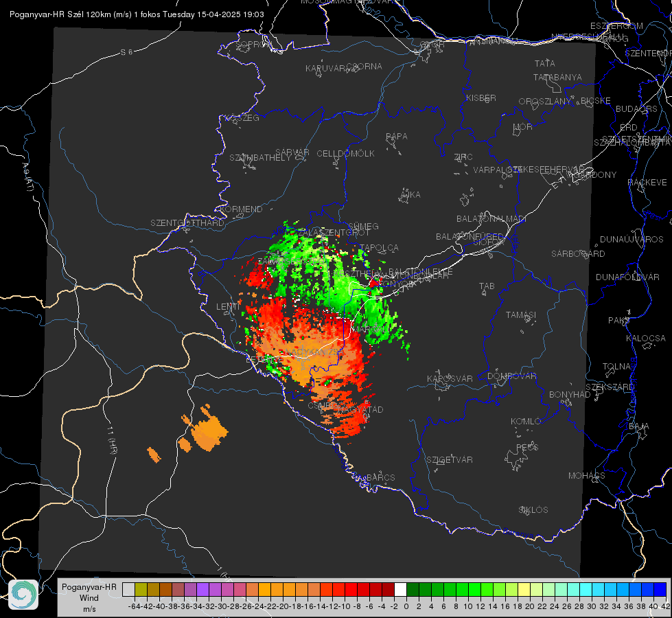672x618 pixels.
Task: Click the PAPA town label
Action: point(397,137)
